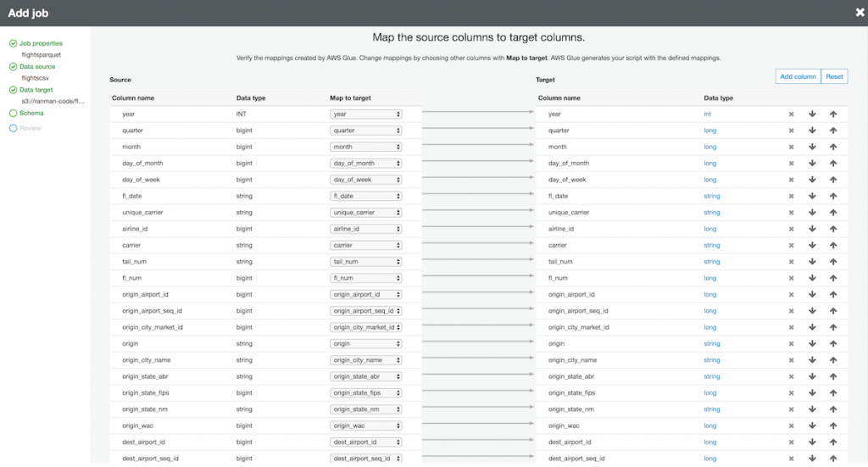The width and height of the screenshot is (868, 467).
Task: Edit fl_date target data type string
Action: pos(711,196)
